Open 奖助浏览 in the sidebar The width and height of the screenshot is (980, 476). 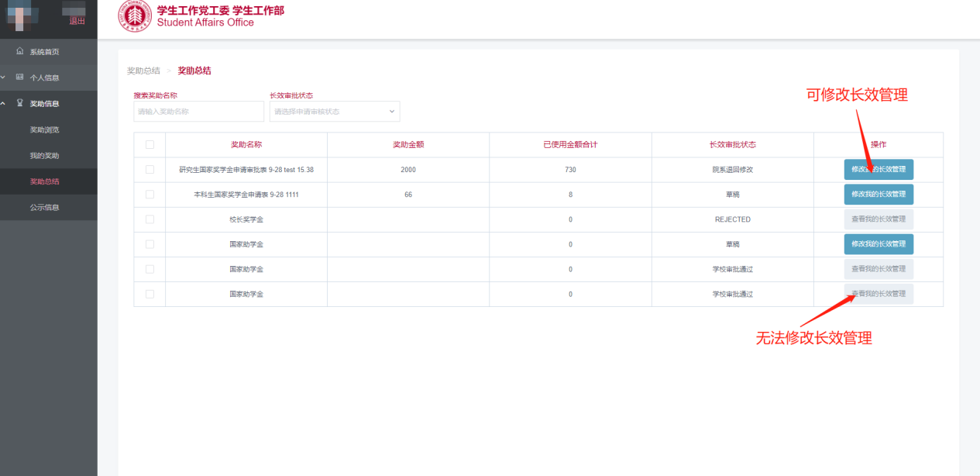44,129
